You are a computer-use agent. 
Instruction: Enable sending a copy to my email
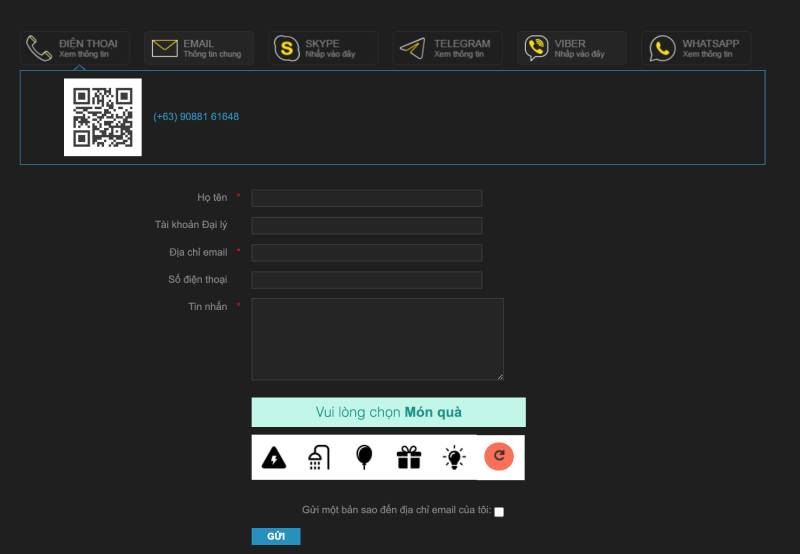click(x=499, y=512)
